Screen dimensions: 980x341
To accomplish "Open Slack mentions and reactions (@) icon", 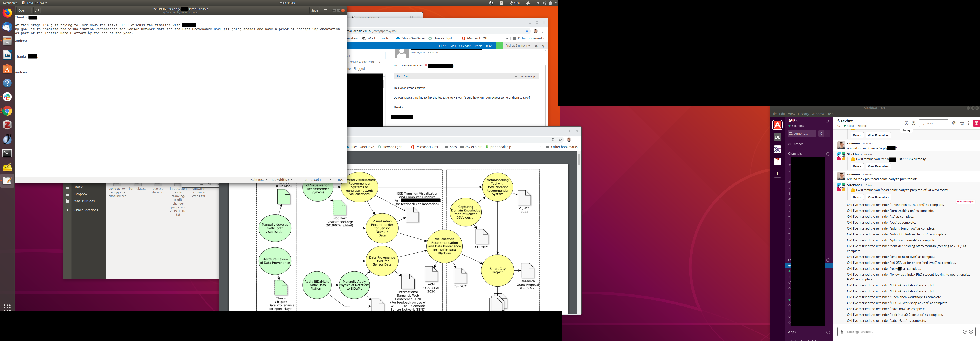I will pos(954,123).
